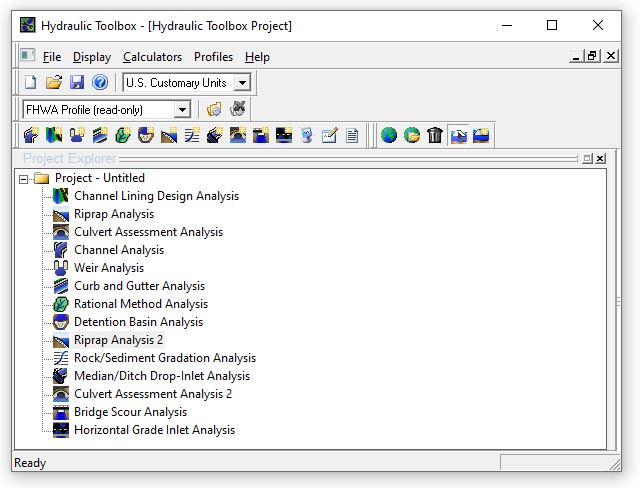Click the globe toolbar icon
640x488 pixels.
[x=389, y=135]
